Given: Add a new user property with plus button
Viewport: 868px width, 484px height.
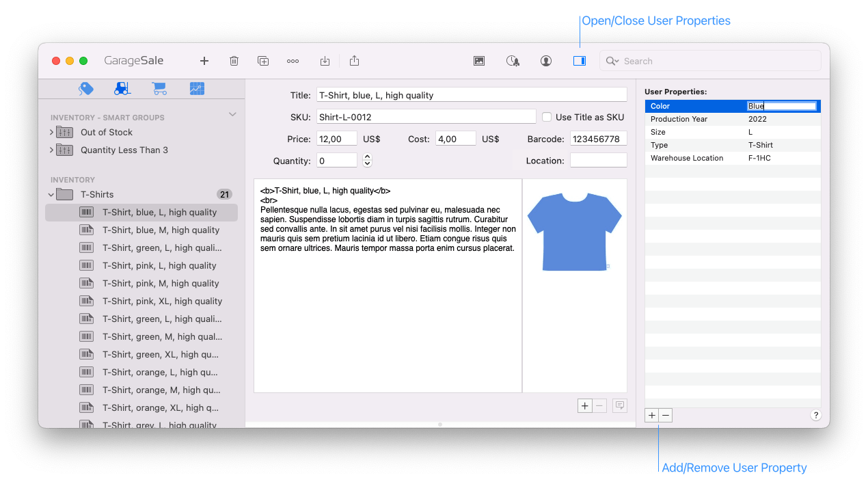Looking at the screenshot, I should click(651, 415).
